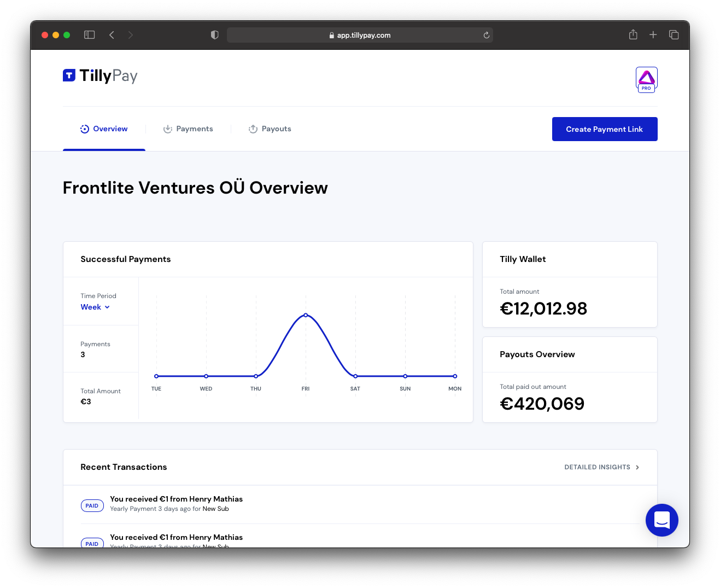Switch to the Payouts tab
The image size is (720, 588).
click(x=270, y=129)
